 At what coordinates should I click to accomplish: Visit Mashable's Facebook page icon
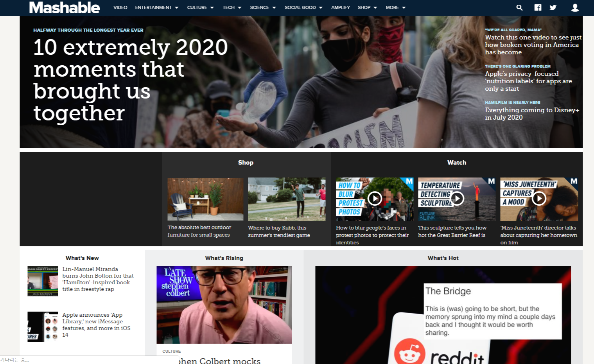[x=538, y=7]
